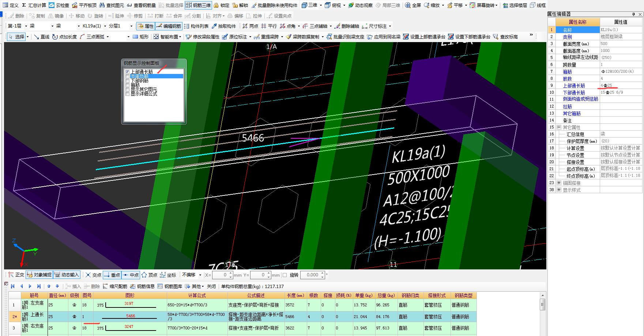
Task: Toggle 垂点 perpendicular snap
Action: point(112,275)
